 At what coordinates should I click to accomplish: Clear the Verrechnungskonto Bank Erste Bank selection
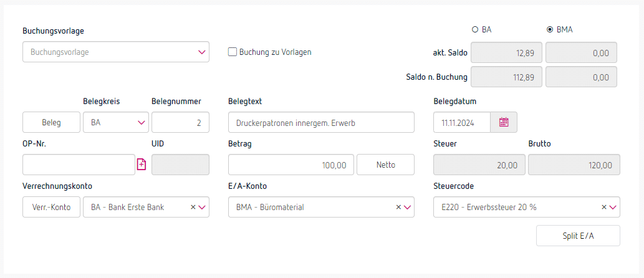click(193, 207)
